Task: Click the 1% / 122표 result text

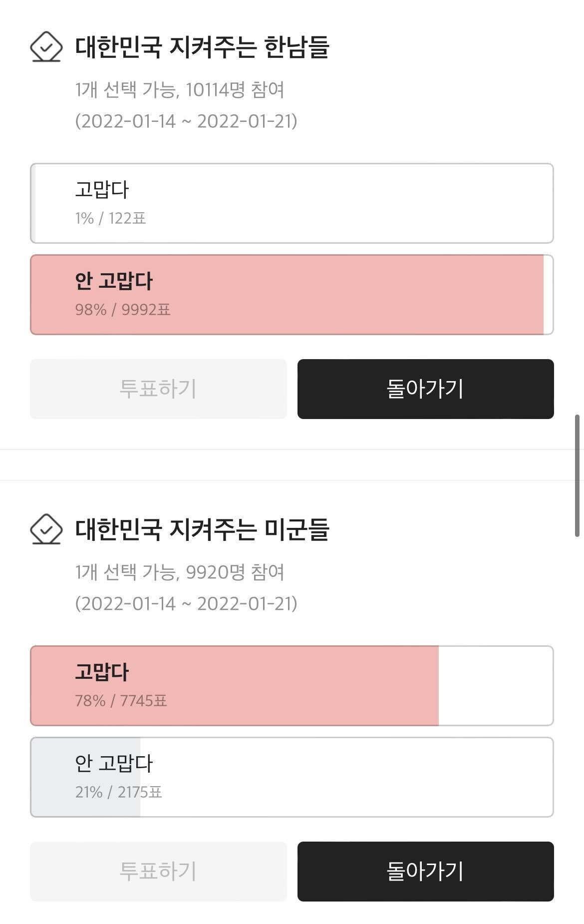Action: (x=110, y=218)
